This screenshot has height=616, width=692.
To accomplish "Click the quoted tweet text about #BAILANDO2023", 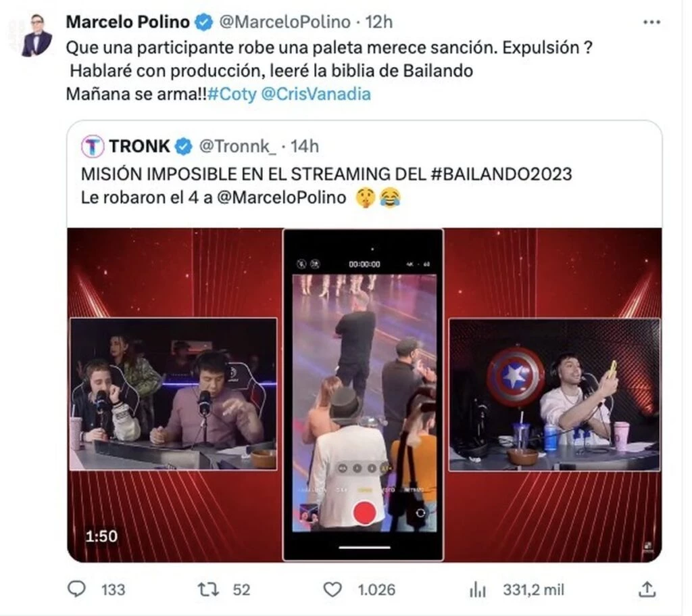I will 326,174.
